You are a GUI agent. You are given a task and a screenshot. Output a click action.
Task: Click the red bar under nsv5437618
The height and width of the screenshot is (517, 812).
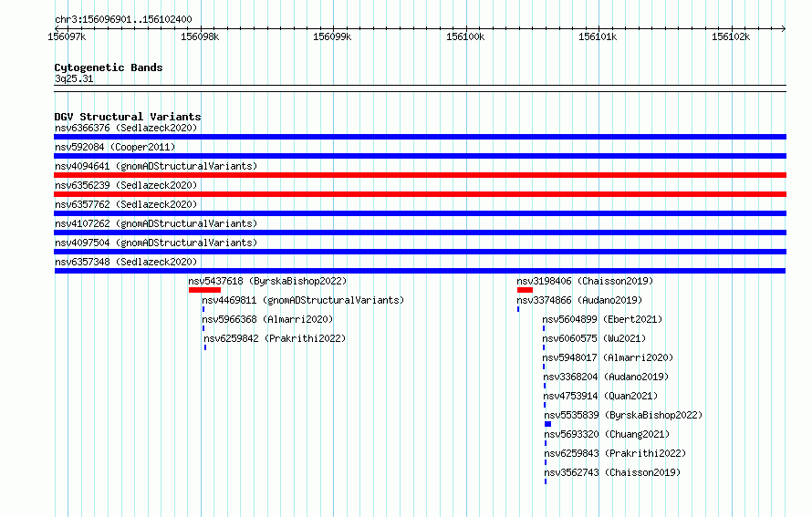point(204,290)
